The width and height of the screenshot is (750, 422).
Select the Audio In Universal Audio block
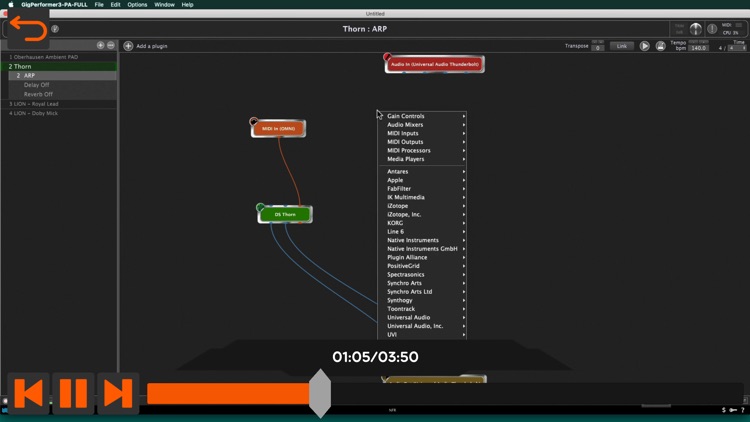point(434,64)
